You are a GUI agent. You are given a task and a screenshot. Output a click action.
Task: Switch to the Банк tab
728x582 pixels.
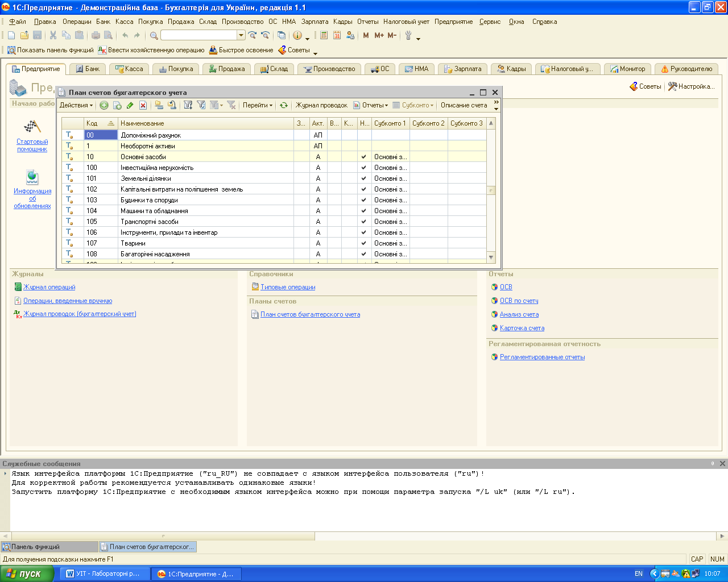[88, 69]
